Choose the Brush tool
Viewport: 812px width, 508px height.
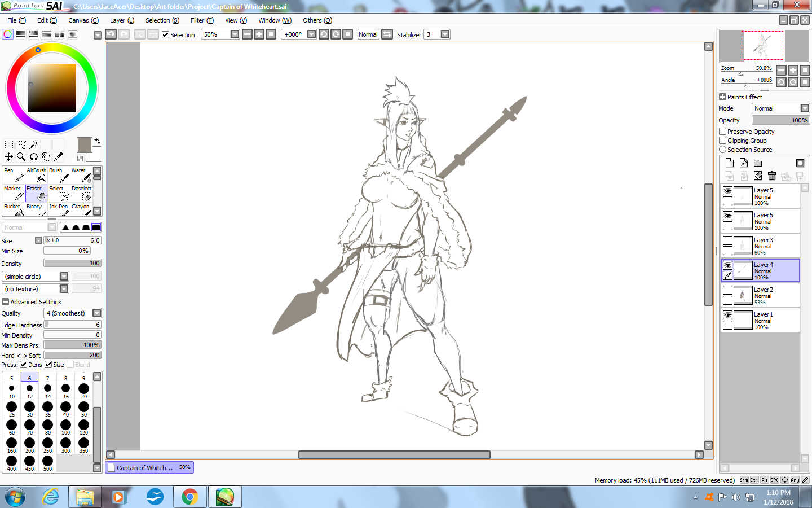click(59, 175)
